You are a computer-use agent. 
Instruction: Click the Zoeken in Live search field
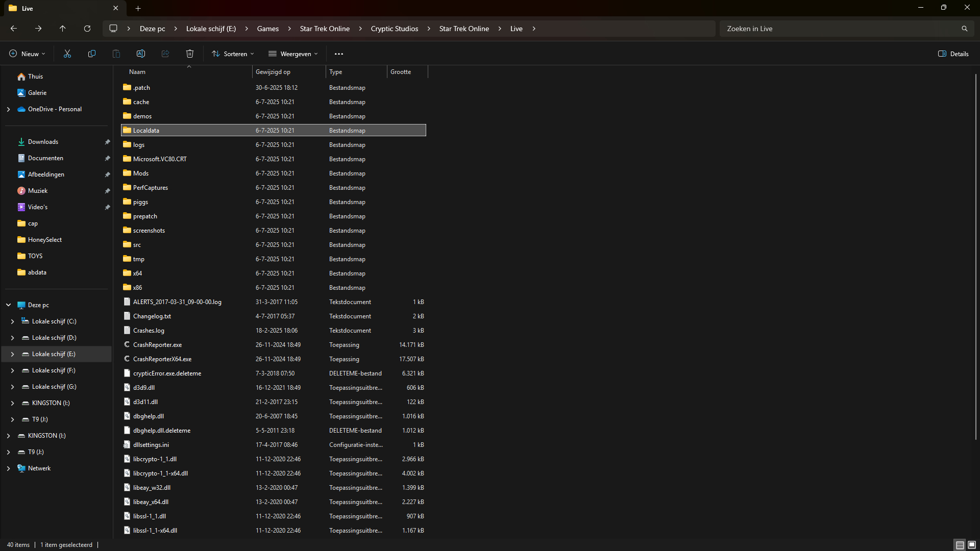click(x=837, y=29)
